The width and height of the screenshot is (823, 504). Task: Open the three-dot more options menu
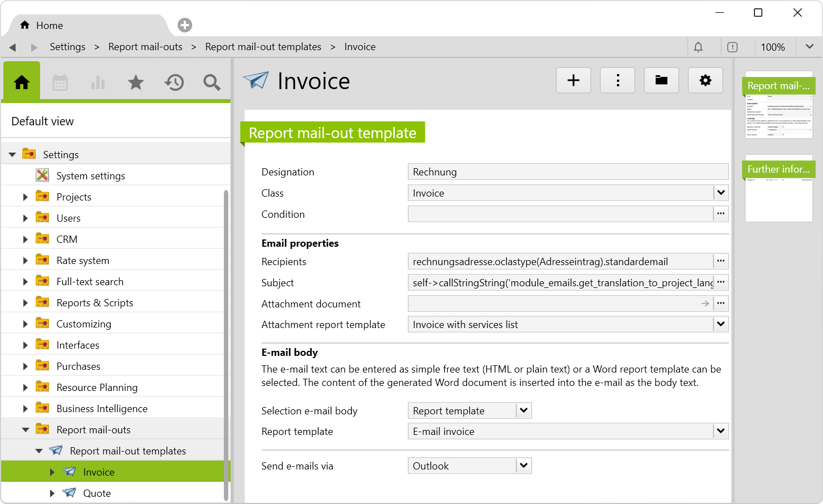(618, 81)
